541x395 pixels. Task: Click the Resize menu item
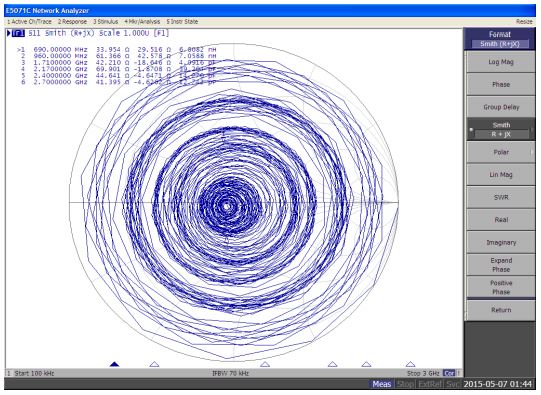click(x=524, y=22)
